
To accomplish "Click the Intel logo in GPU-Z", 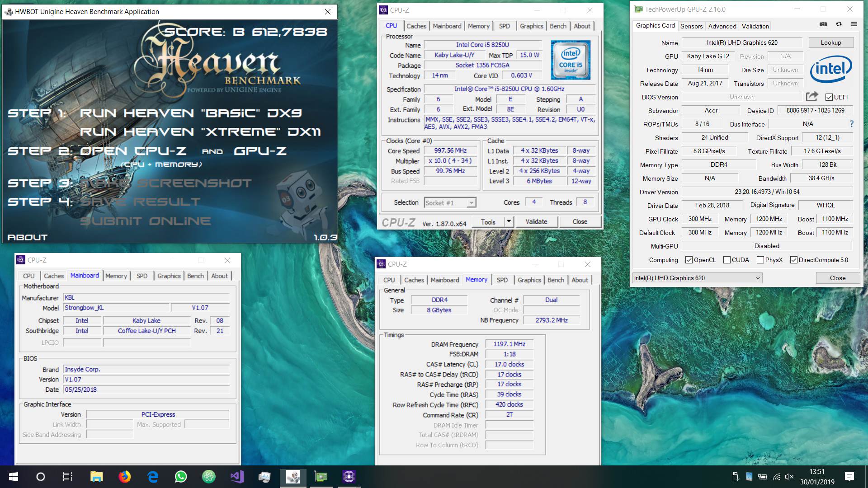I will 831,69.
